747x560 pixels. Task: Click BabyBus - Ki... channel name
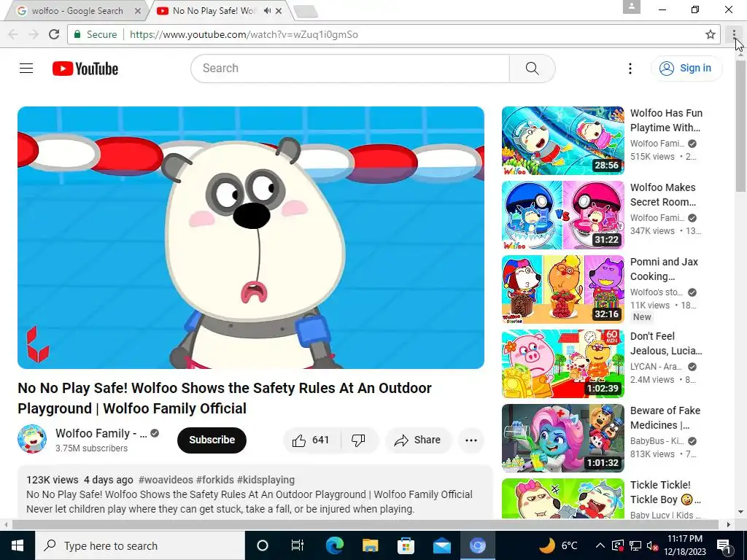coord(657,441)
